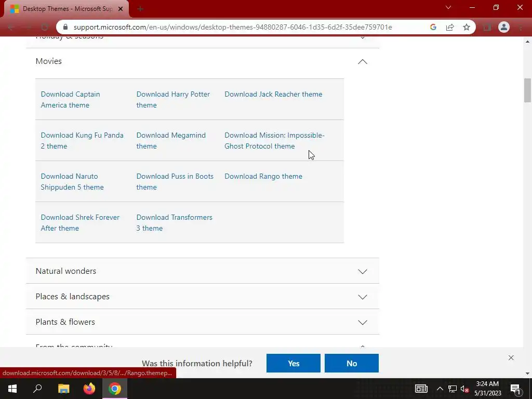This screenshot has height=399, width=532.
Task: Open the notification center icon
Action: coord(515,389)
